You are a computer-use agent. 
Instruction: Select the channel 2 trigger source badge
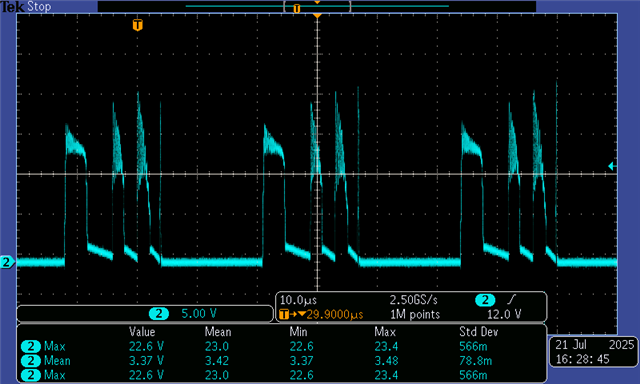click(x=485, y=300)
